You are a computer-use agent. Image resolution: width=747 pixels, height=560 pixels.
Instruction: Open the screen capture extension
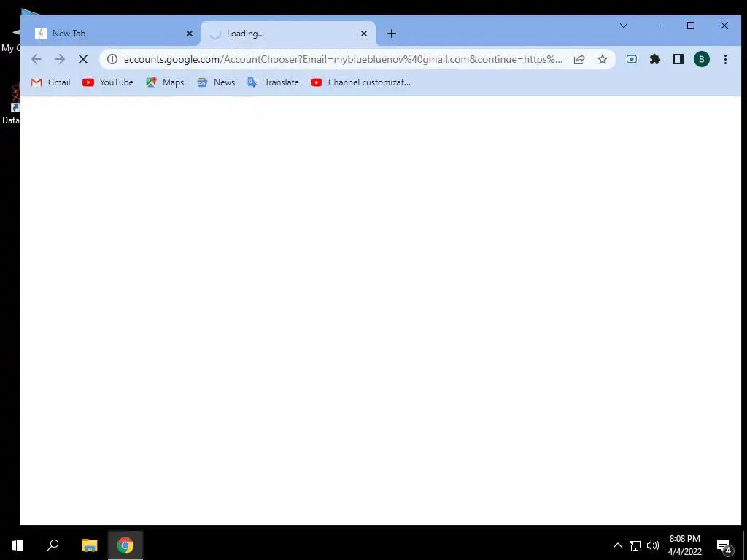(x=632, y=59)
